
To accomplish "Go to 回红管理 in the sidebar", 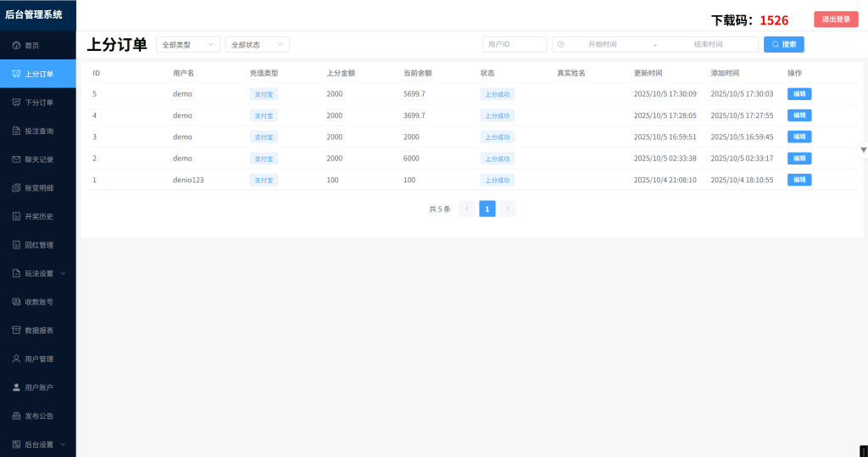I will (38, 245).
